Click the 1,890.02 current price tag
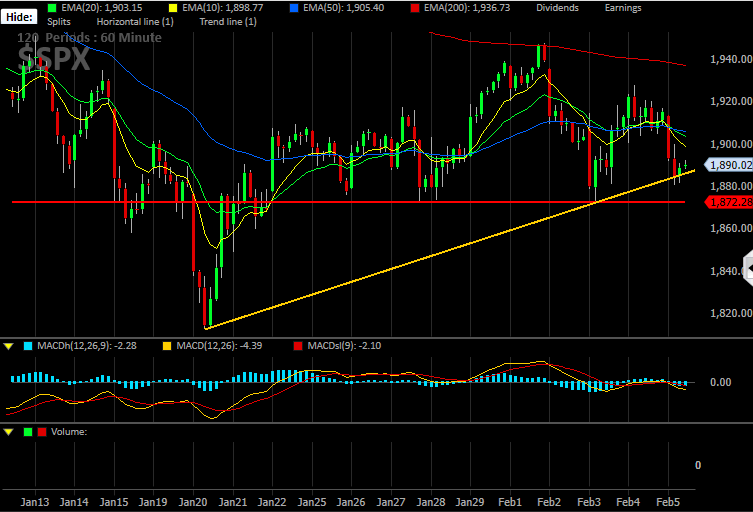Screen dimensions: 753x512 (x=729, y=165)
